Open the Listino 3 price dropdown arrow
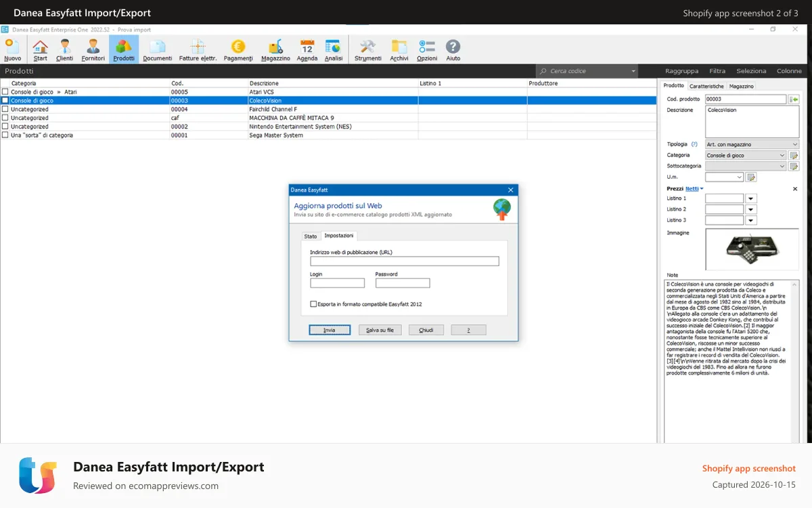812x508 pixels. [x=751, y=221]
